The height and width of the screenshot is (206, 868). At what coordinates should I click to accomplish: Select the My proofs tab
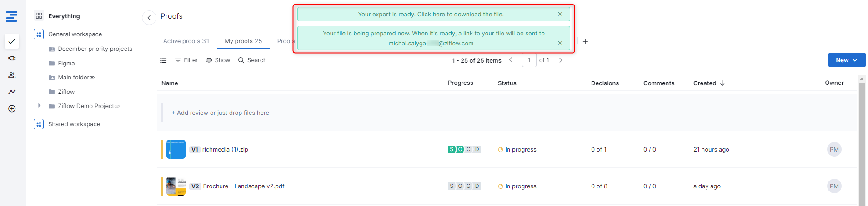(x=243, y=41)
